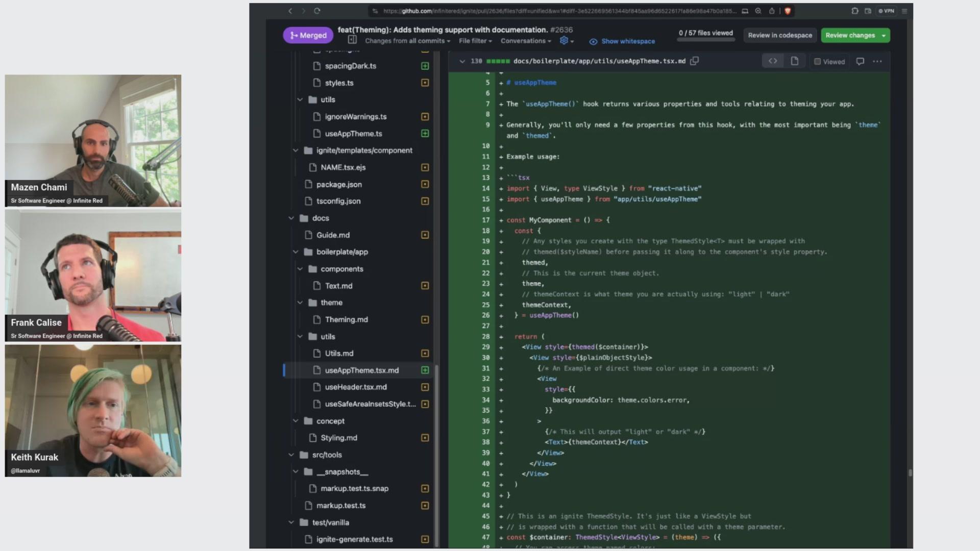This screenshot has height=551, width=980.
Task: Select NAME.tsx.ejs in file tree
Action: 343,167
